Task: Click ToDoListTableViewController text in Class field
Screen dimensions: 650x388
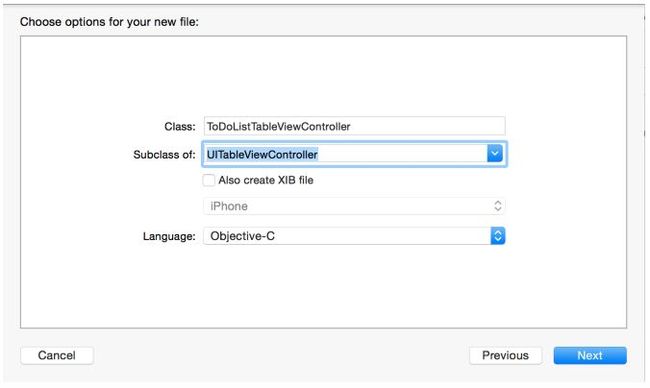Action: pyautogui.click(x=279, y=126)
